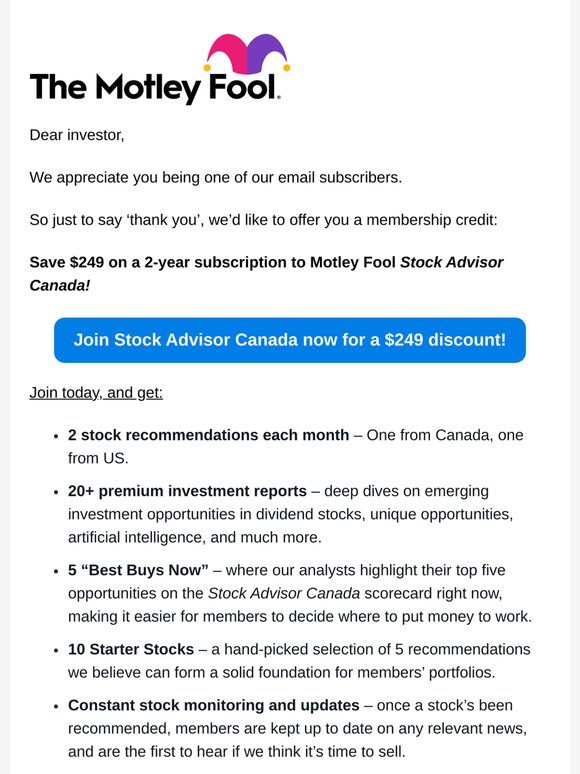Click the underlined "Join today, and get:" text
Screen dimensions: 580x774
(96, 392)
